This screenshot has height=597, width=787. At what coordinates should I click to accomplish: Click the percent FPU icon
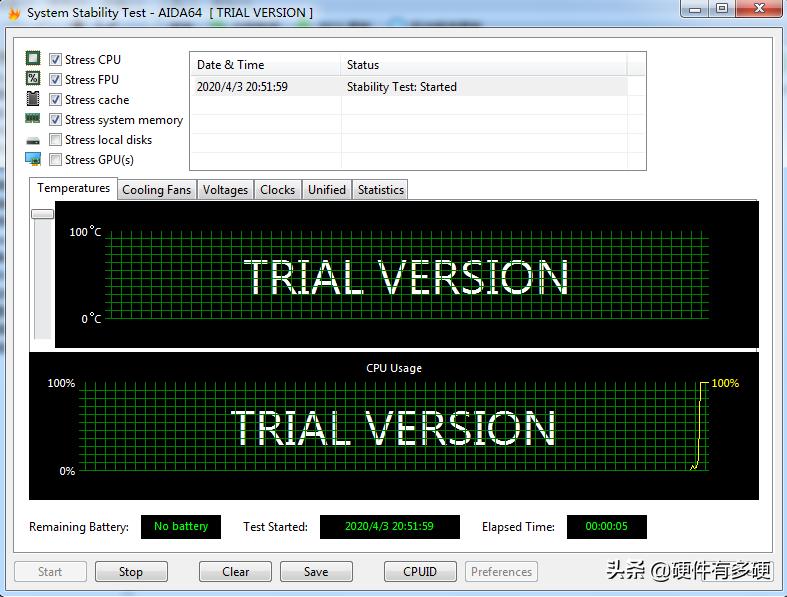33,79
